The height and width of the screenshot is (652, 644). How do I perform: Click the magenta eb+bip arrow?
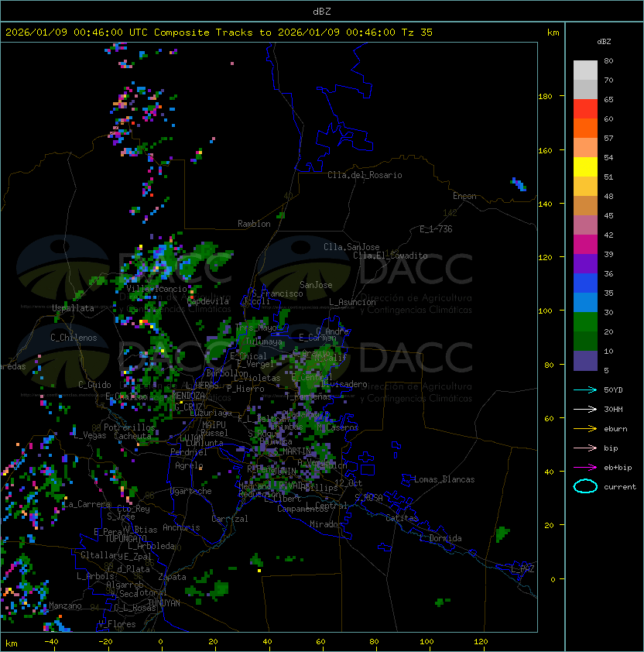(585, 468)
